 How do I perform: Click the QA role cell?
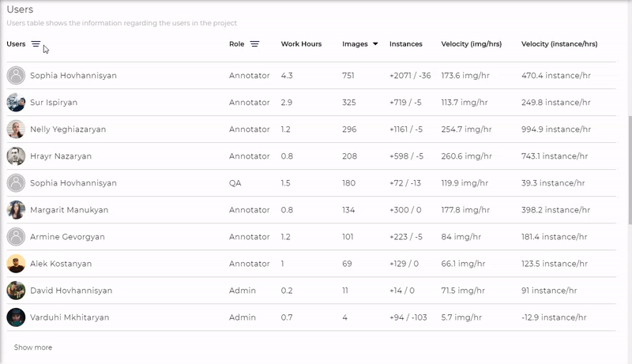point(235,183)
